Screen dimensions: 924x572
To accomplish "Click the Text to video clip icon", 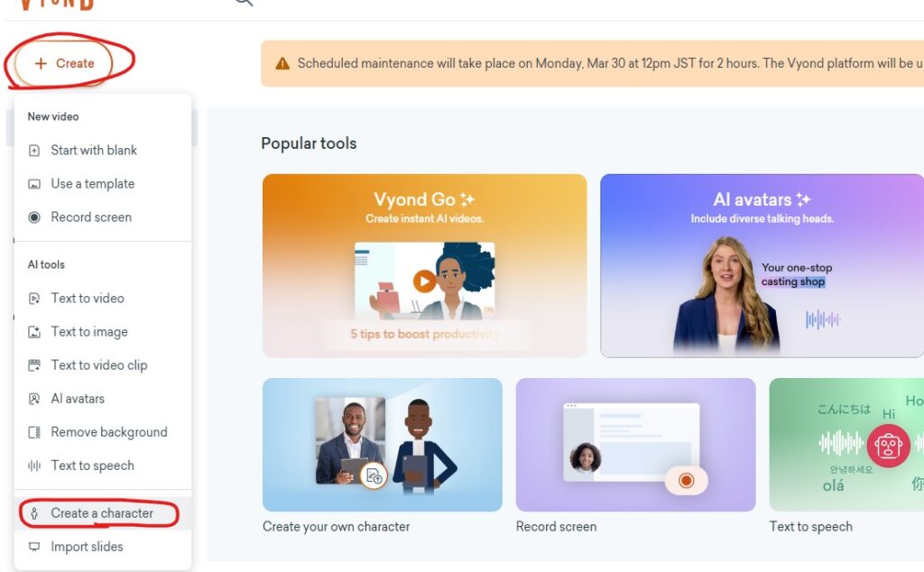I will (34, 365).
